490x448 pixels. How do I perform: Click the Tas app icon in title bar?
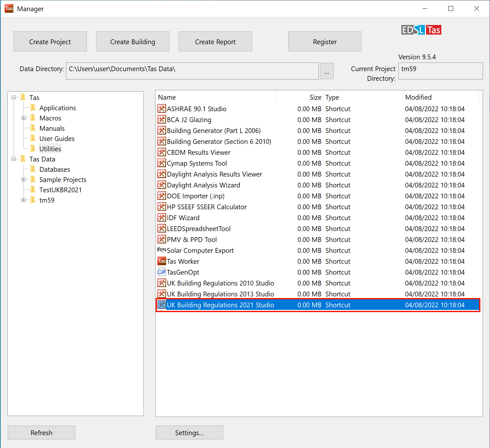(9, 9)
